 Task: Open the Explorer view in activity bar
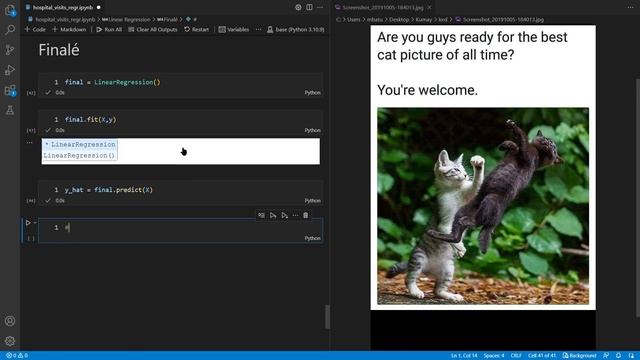pyautogui.click(x=10, y=10)
